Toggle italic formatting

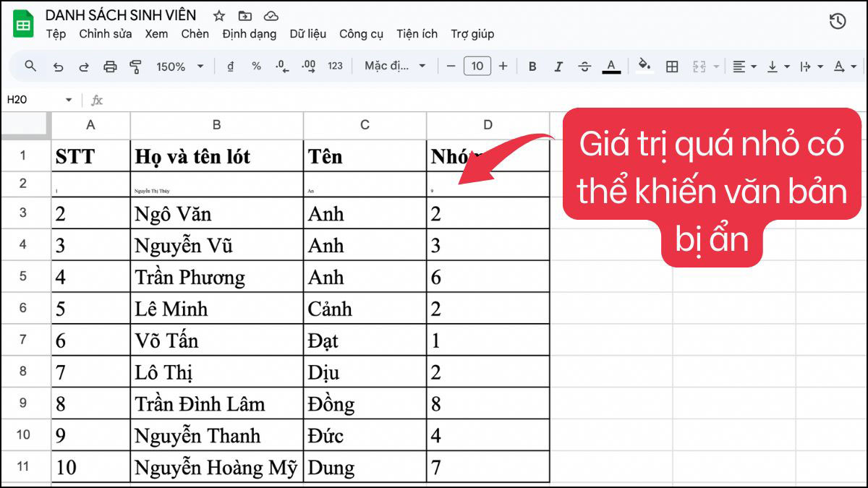[x=558, y=66]
